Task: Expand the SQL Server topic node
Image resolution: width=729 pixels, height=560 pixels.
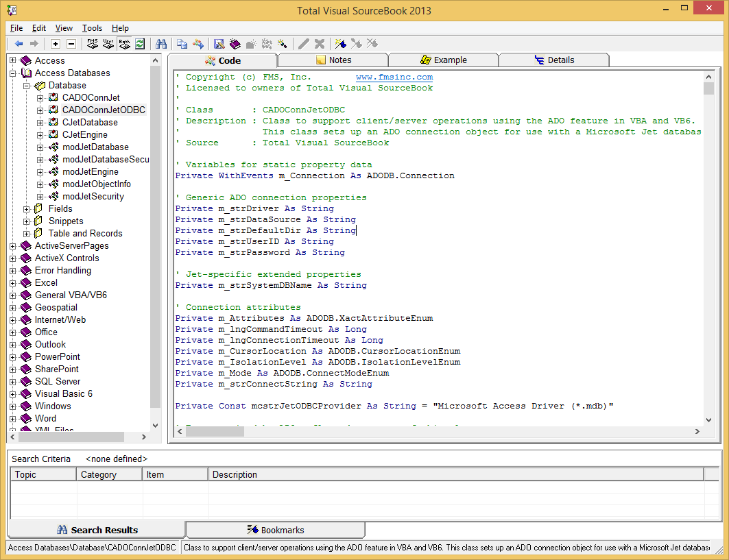Action: click(x=12, y=382)
